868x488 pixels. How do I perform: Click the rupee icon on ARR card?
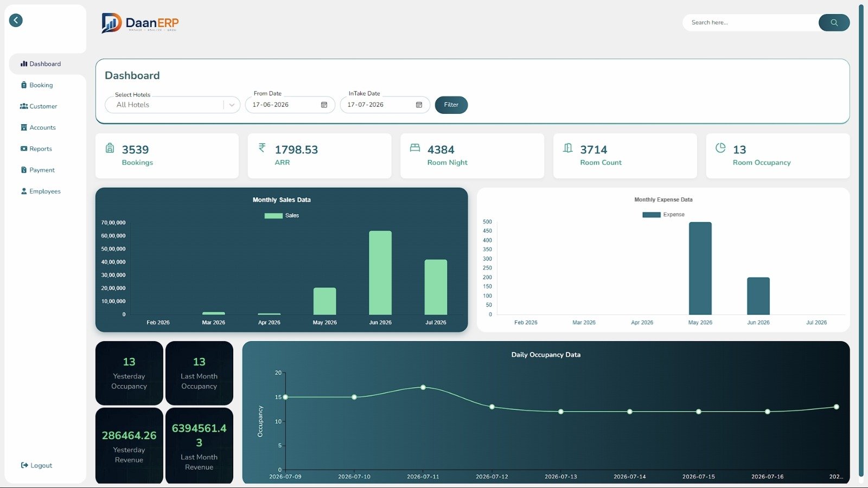[x=262, y=147]
